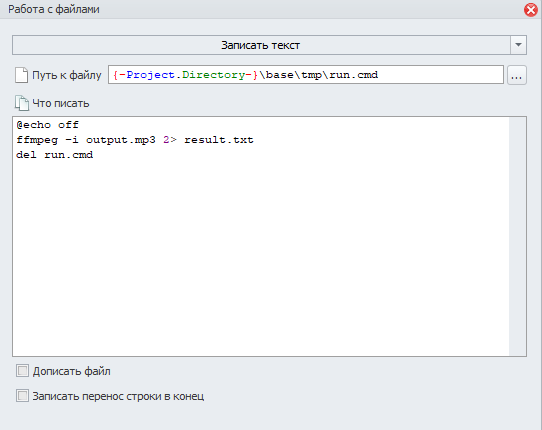Tick the Дописать файл checkbox
This screenshot has height=430, width=542.
pyautogui.click(x=22, y=371)
